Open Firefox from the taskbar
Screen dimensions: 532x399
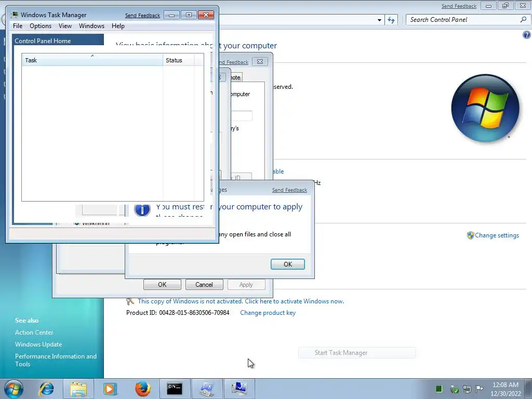(143, 389)
